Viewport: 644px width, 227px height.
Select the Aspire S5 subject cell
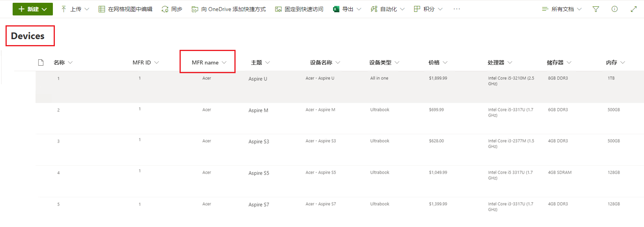click(x=259, y=173)
